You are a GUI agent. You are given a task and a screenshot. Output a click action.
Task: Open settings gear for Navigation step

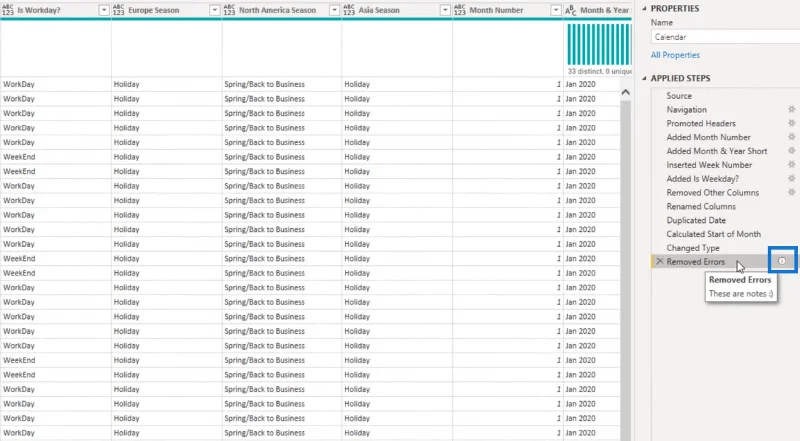tap(791, 109)
